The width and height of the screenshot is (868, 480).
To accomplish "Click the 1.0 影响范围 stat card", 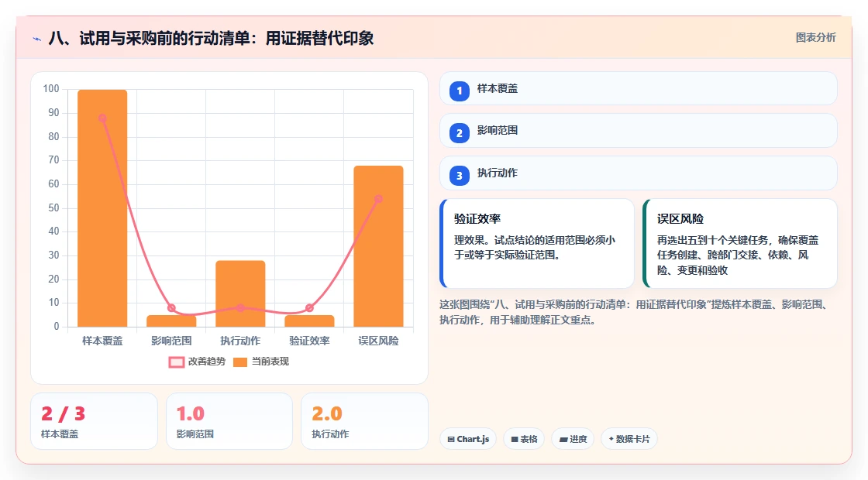I will 229,421.
